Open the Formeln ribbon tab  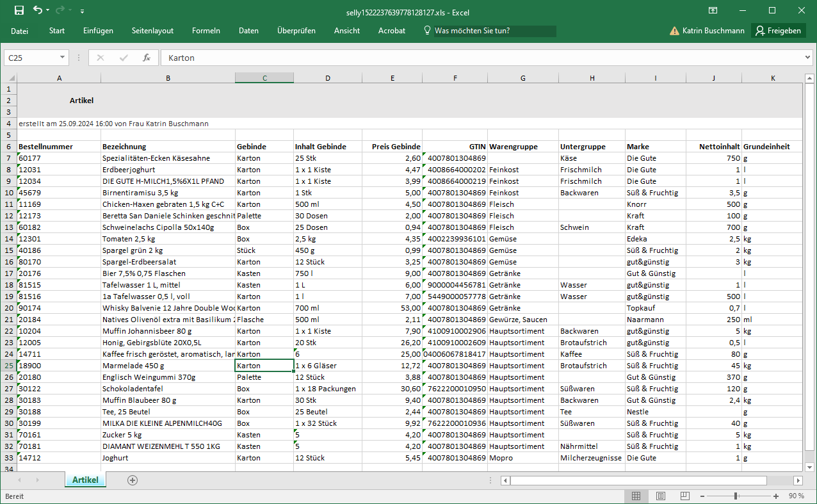pyautogui.click(x=206, y=31)
